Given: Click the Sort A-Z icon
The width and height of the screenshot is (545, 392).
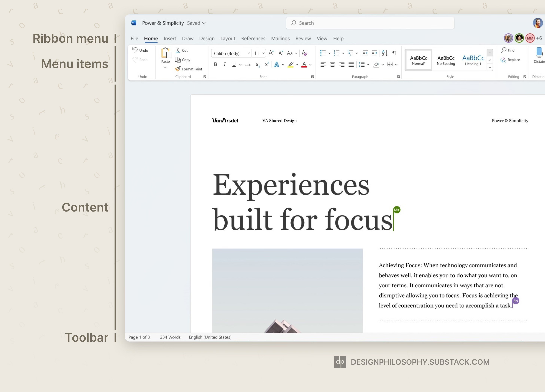Looking at the screenshot, I should [385, 53].
